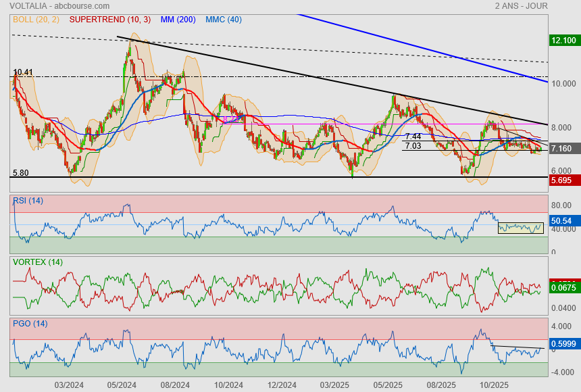Click the MM (200) legend entry
This screenshot has height=392, width=581.
click(x=179, y=20)
